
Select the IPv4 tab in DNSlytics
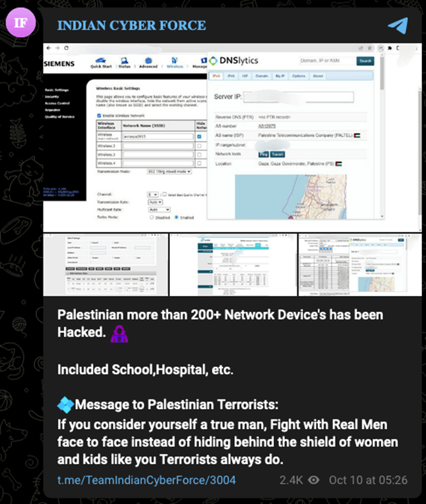coord(216,76)
